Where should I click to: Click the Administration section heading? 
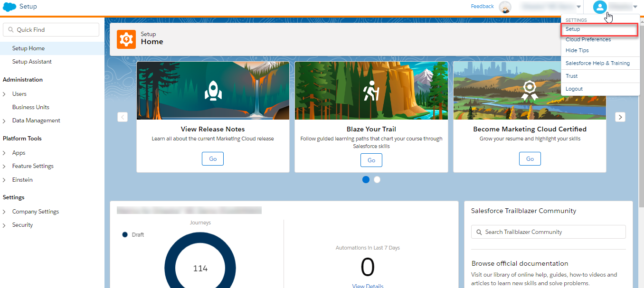coord(23,80)
